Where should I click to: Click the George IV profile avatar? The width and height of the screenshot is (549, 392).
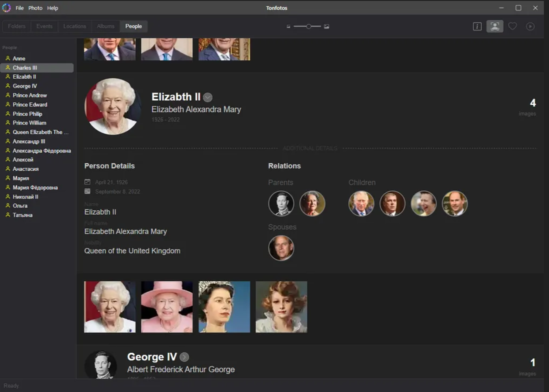[x=101, y=365]
